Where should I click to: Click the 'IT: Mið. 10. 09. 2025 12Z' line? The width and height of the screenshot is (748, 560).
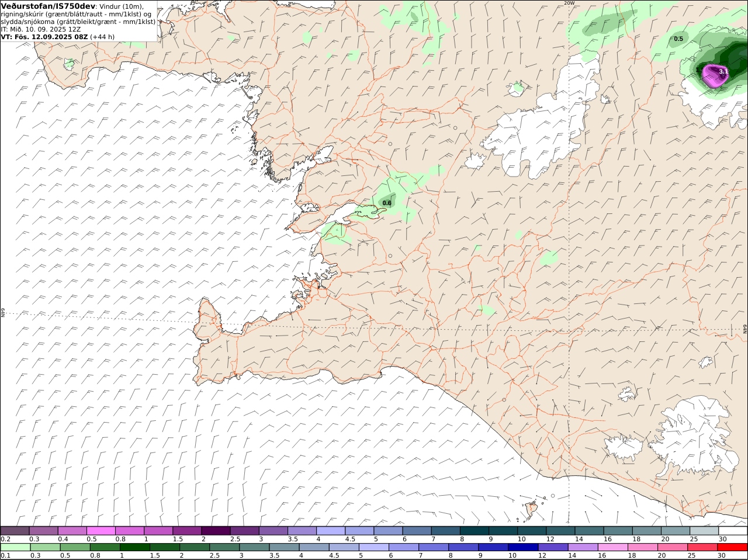[41, 29]
